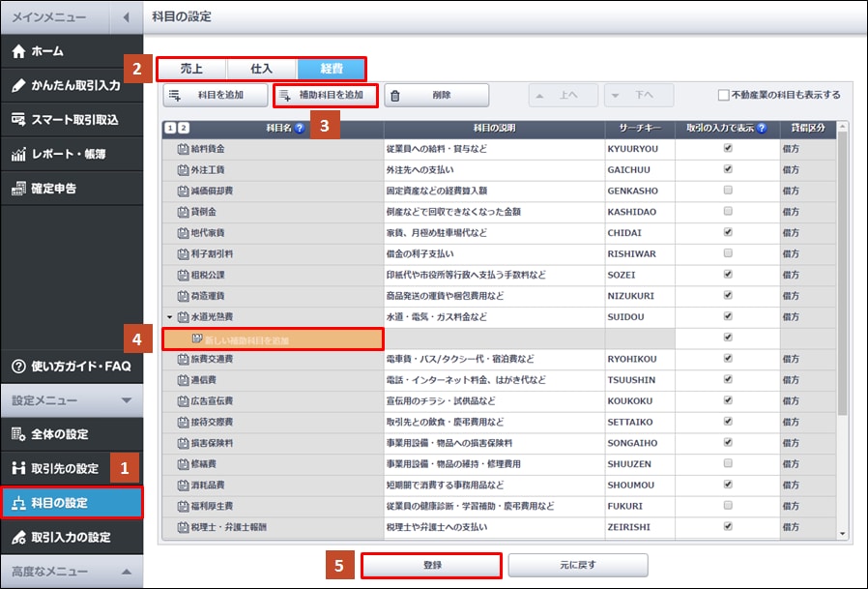Open レポート・帳簿 chart icon
The height and width of the screenshot is (589, 868).
[x=17, y=154]
